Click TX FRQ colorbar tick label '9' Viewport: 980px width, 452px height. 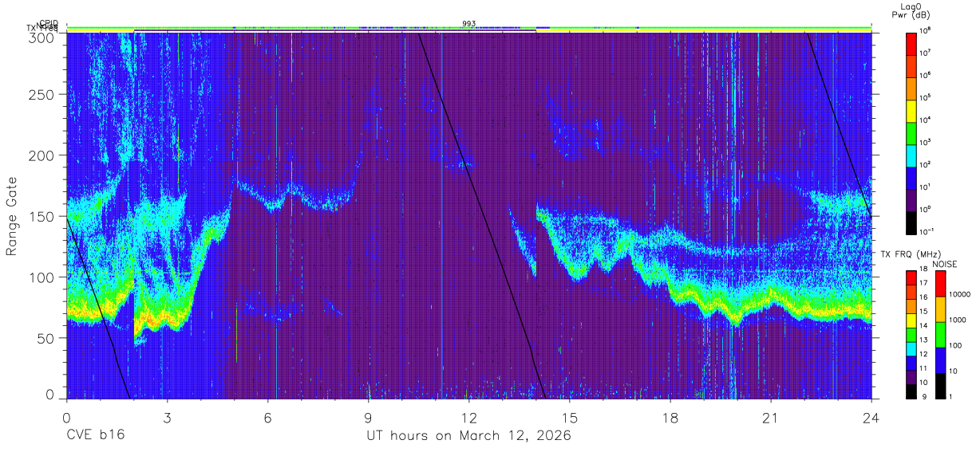coord(924,397)
